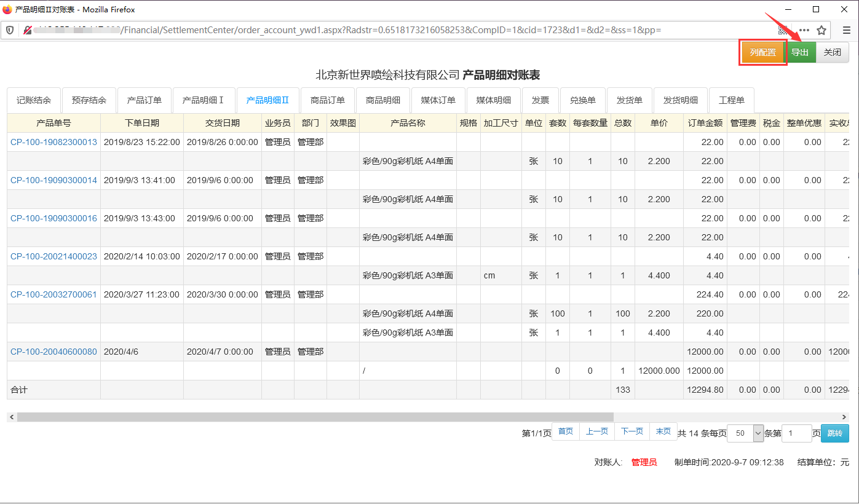Open order CP-100-19082300013 link

click(53, 142)
